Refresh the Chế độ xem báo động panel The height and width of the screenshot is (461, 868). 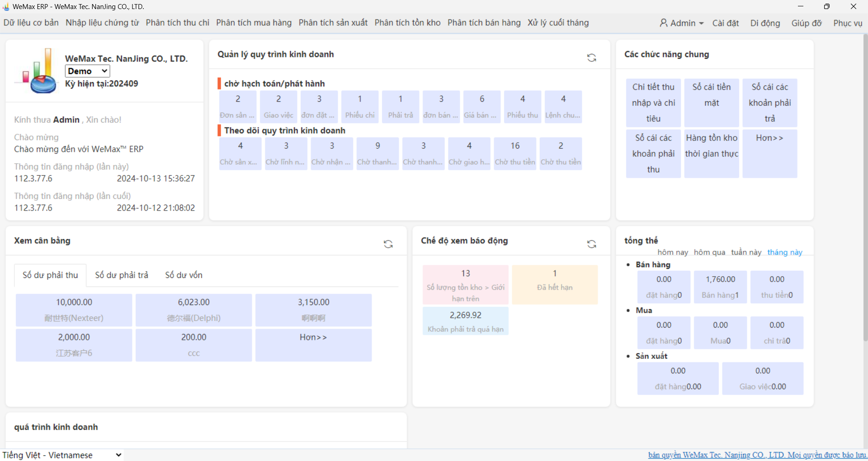click(x=591, y=244)
